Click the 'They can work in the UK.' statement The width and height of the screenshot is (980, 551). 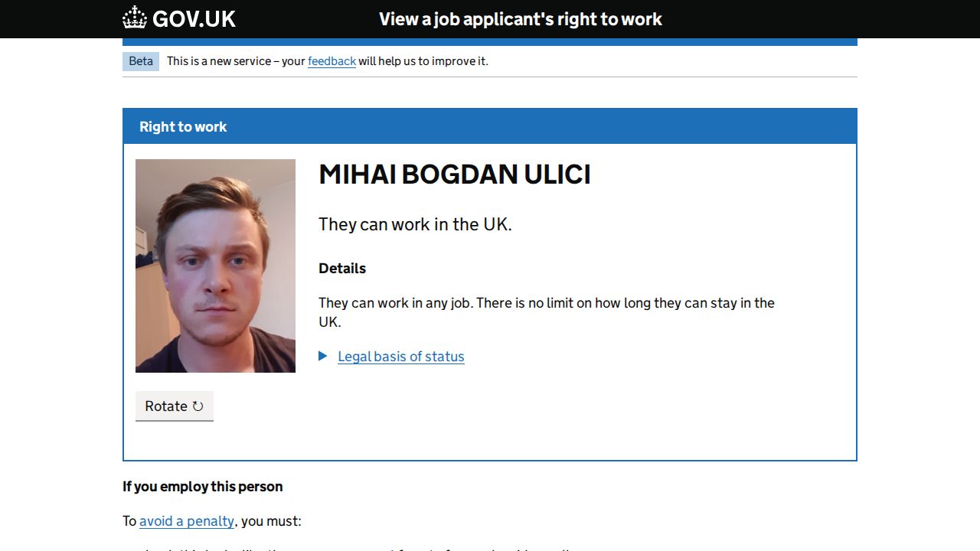[415, 224]
